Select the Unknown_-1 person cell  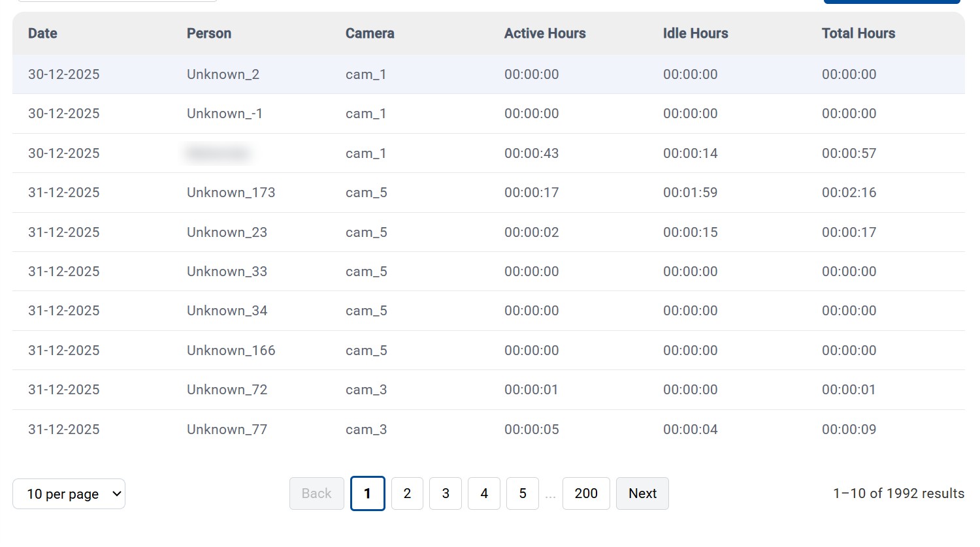(225, 114)
